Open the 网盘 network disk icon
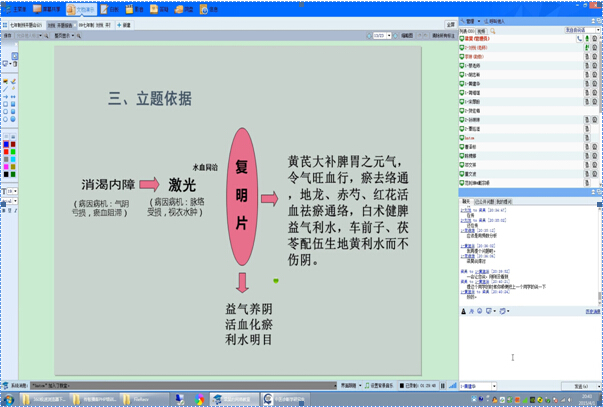This screenshot has height=407, width=603. (186, 9)
